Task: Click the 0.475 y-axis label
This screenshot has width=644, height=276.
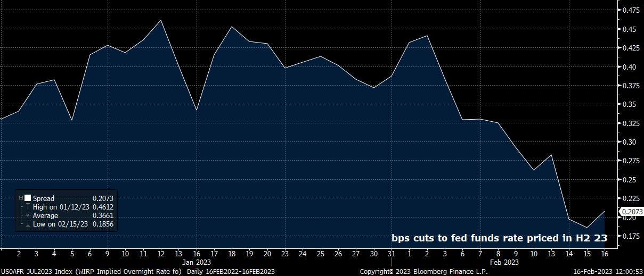Action: pyautogui.click(x=631, y=10)
